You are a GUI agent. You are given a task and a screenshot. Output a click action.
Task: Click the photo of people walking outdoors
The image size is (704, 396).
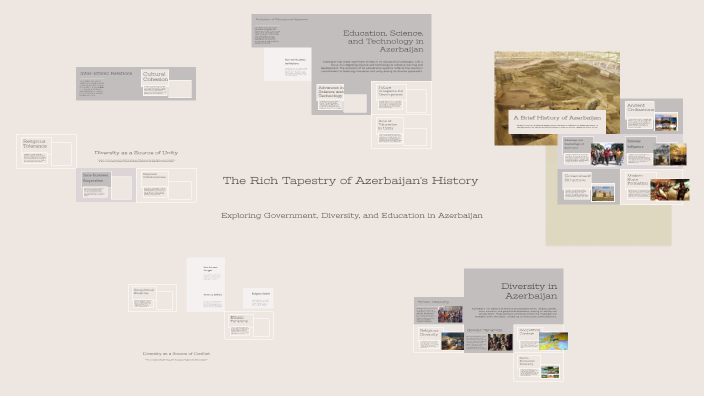(607, 154)
